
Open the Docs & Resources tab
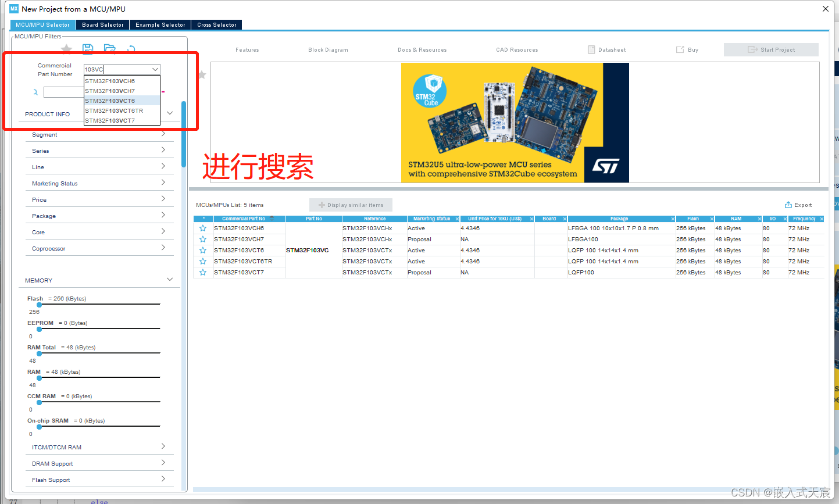(422, 50)
